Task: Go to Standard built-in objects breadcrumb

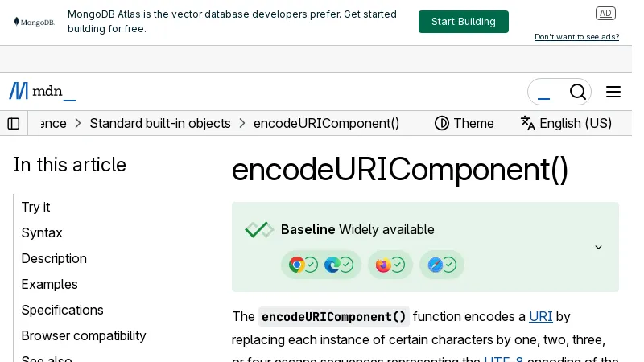Action: coord(160,123)
